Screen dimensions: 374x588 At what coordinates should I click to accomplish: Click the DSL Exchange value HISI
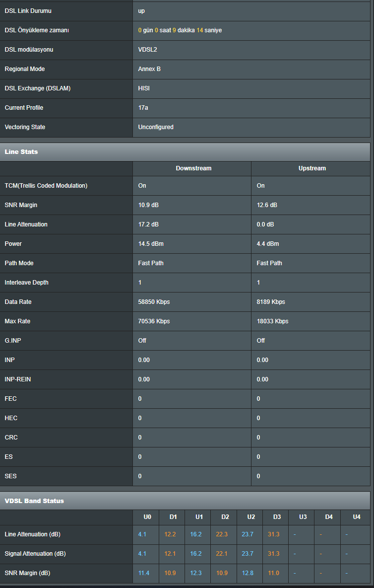(x=144, y=88)
